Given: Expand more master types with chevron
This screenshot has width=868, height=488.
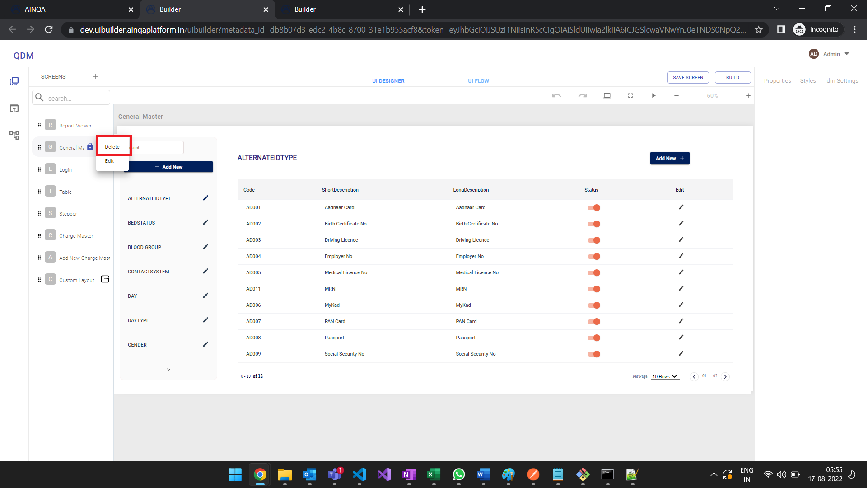Looking at the screenshot, I should pos(168,369).
